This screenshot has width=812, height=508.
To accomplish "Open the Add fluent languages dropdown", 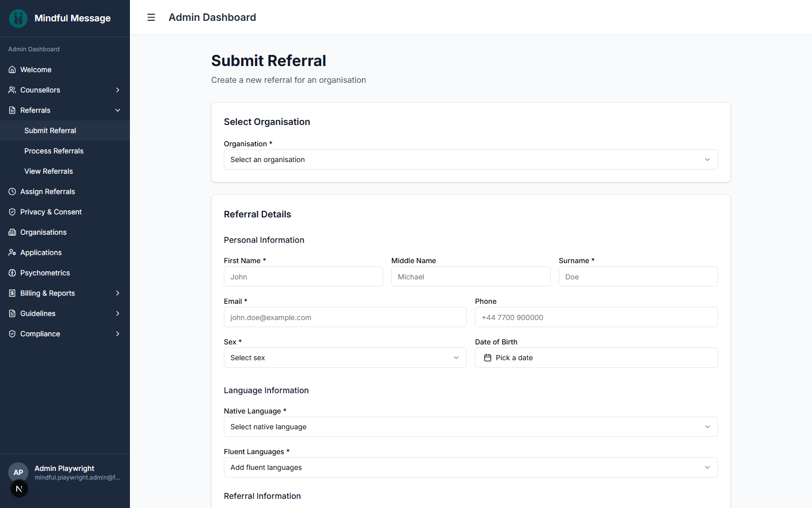I will [x=471, y=467].
